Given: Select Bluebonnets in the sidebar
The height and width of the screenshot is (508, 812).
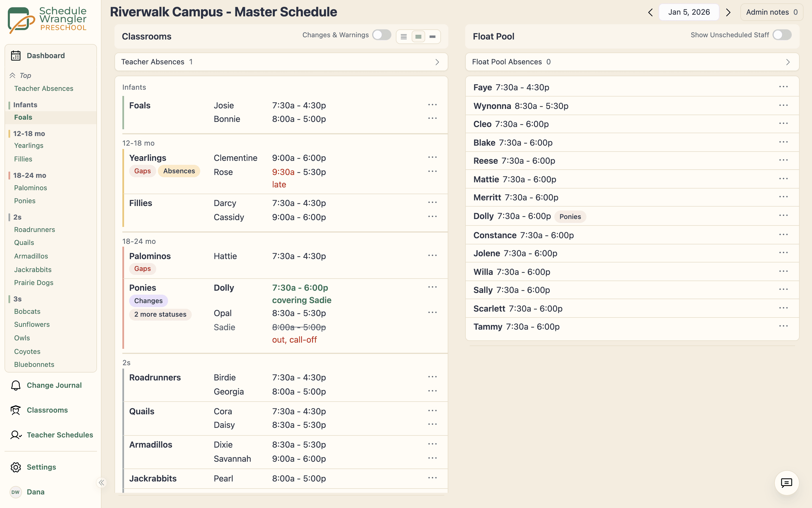Looking at the screenshot, I should 34,365.
